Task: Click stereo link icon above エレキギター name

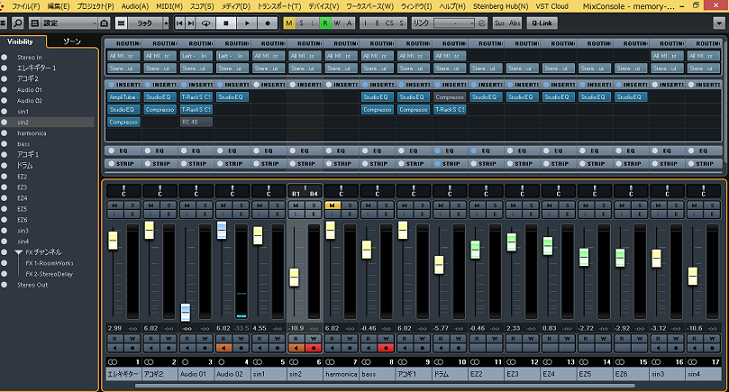Action: pos(112,362)
